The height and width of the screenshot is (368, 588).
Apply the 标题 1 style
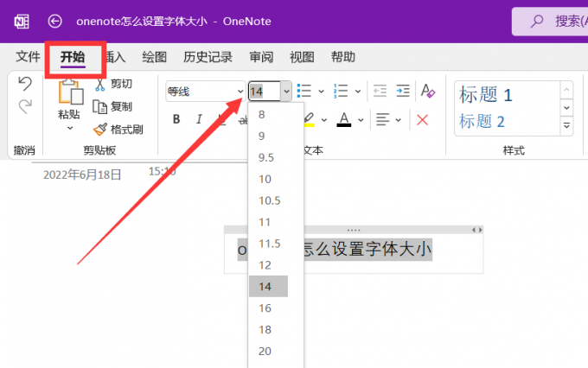pos(485,95)
